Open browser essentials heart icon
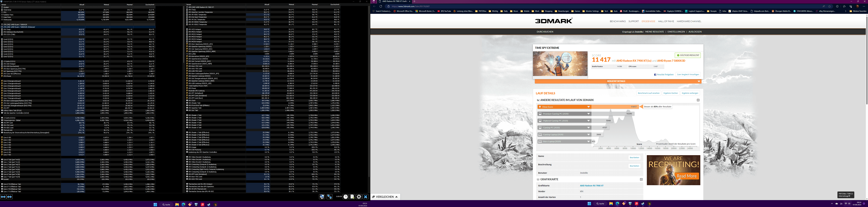The image size is (868, 207). pyautogui.click(x=850, y=6)
